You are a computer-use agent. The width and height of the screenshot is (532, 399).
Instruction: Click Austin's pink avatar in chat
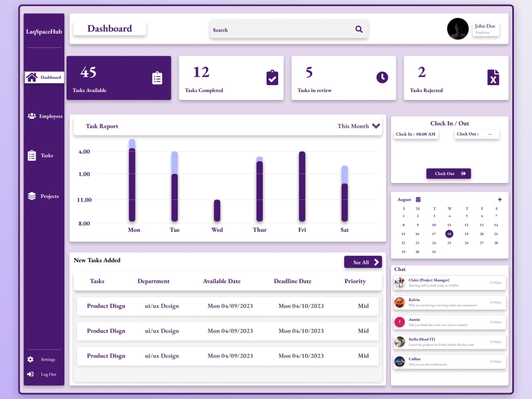point(400,322)
